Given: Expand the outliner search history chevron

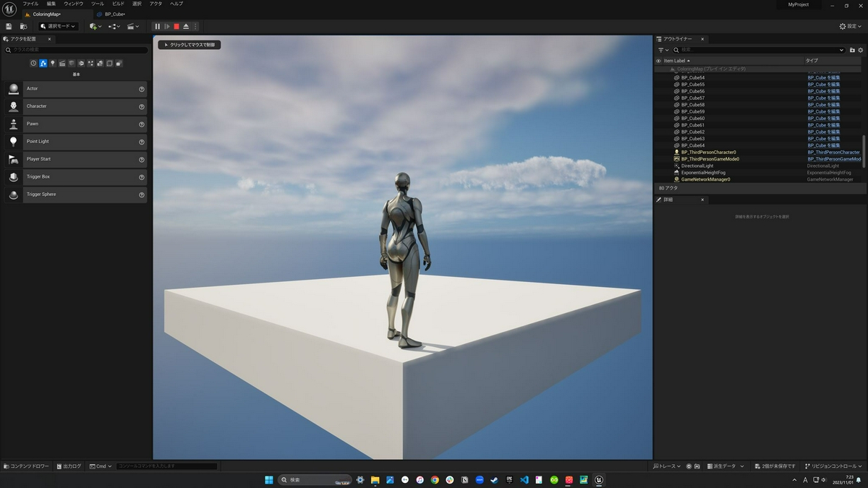Looking at the screenshot, I should click(x=842, y=50).
